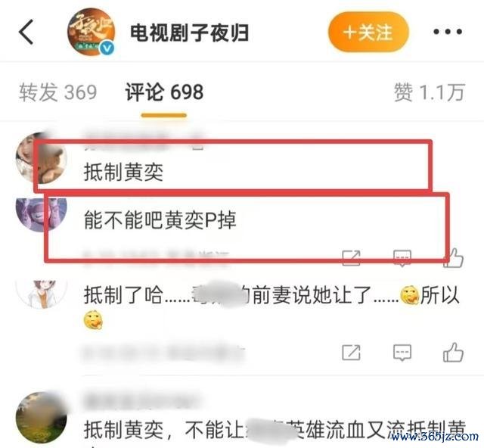Reply to the 能不能吧黄奕P掉 comment

click(x=402, y=258)
